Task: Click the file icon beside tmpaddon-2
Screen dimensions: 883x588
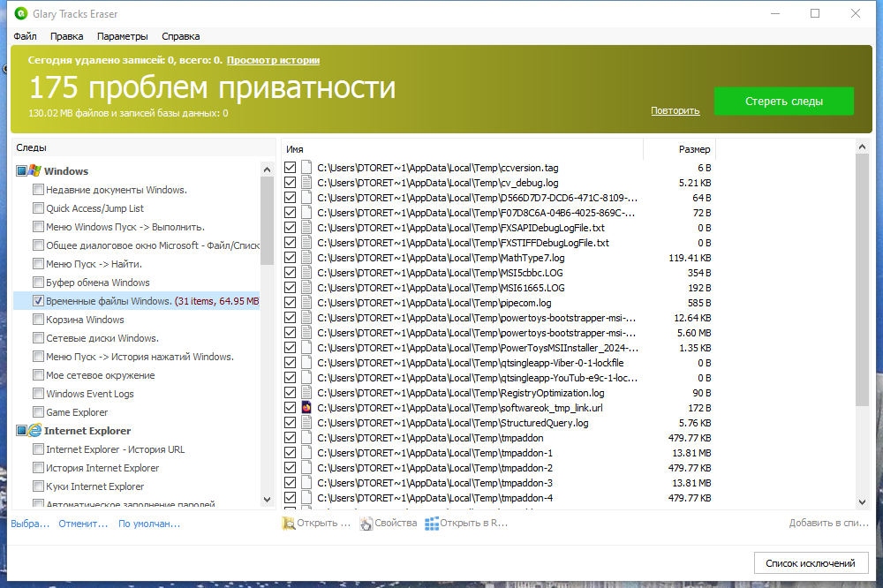Action: coord(306,467)
